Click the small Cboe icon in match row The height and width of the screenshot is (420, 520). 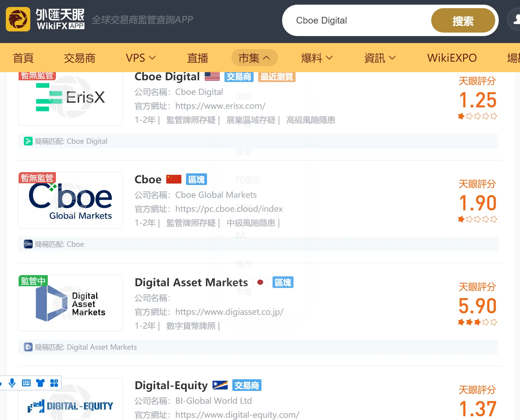[x=28, y=244]
